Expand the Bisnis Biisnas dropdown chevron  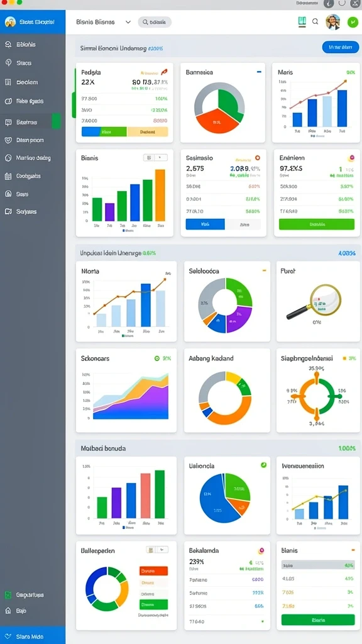128,22
